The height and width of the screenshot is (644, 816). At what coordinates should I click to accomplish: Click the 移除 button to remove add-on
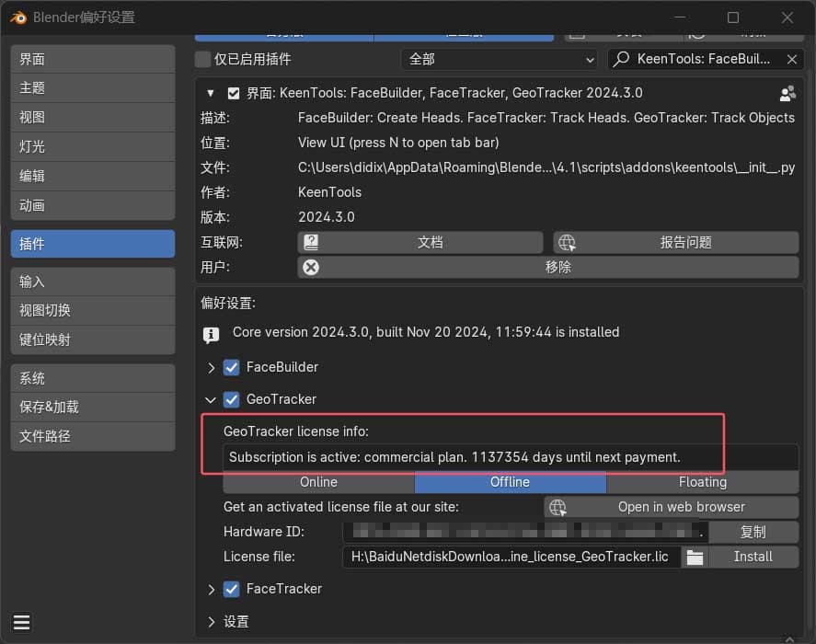click(x=548, y=267)
